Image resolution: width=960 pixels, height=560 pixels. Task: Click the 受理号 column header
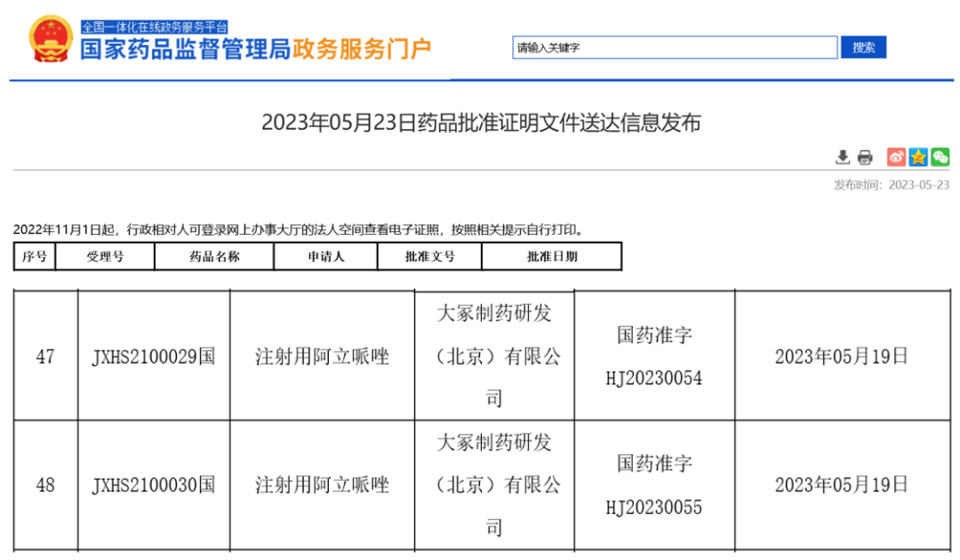(105, 256)
